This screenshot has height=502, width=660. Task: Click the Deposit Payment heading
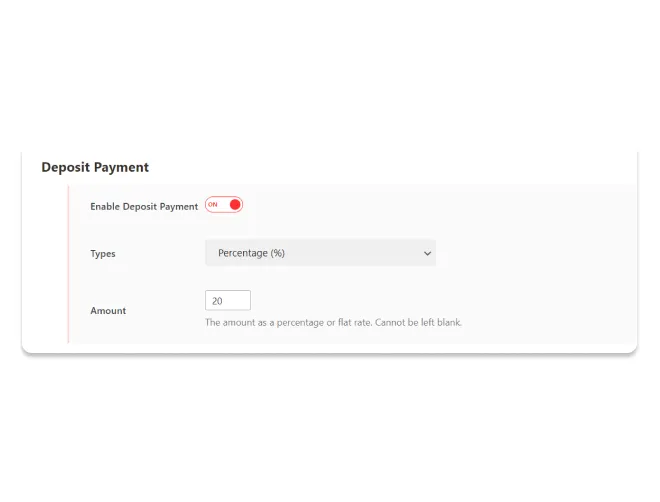(95, 167)
